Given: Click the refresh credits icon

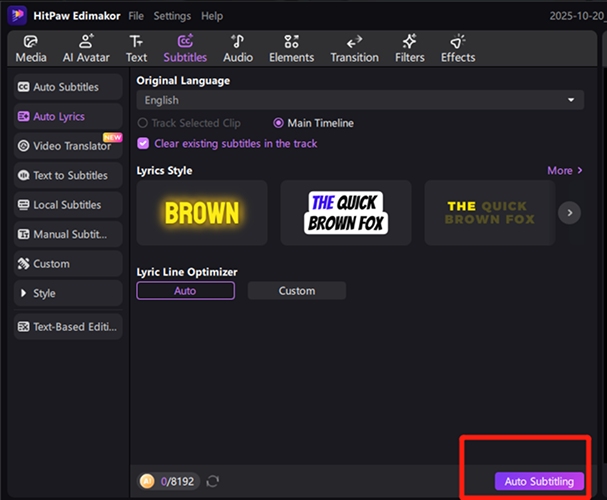Looking at the screenshot, I should click(x=212, y=482).
